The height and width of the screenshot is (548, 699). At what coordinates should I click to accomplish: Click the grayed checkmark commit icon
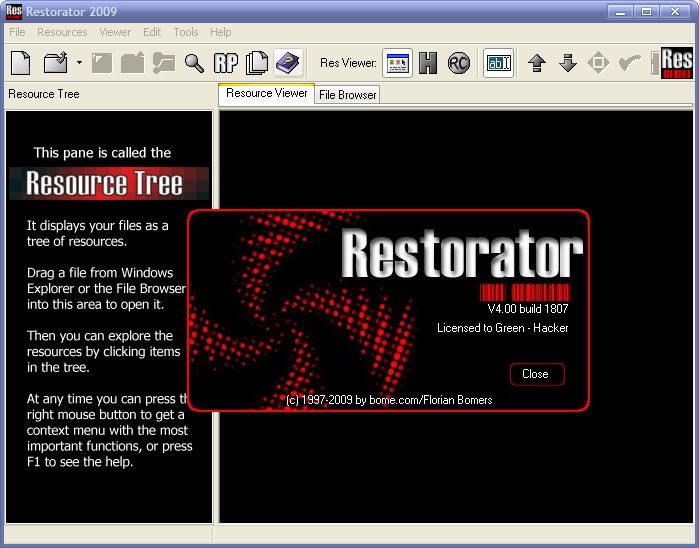629,63
